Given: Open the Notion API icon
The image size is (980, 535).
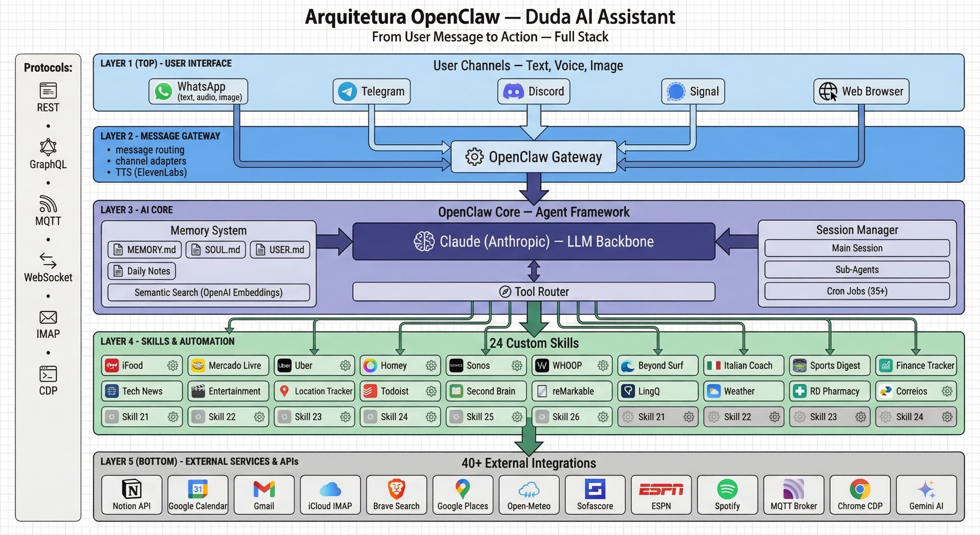Looking at the screenshot, I should click(x=132, y=489).
